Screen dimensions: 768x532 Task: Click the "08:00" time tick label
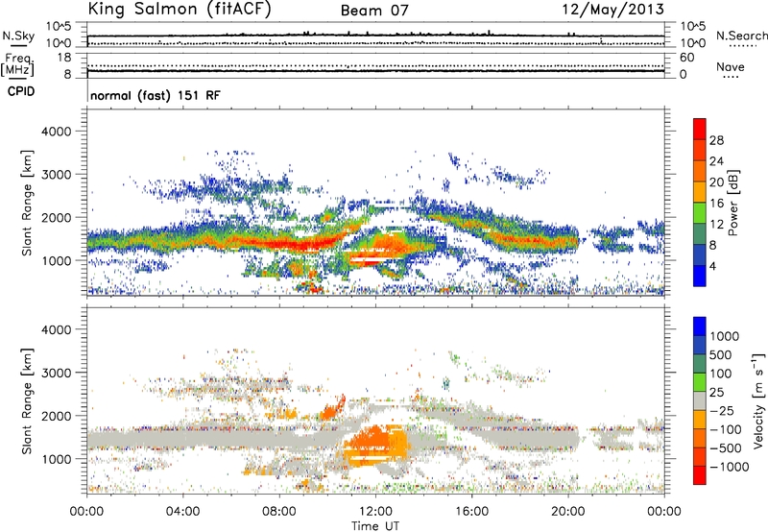click(279, 512)
